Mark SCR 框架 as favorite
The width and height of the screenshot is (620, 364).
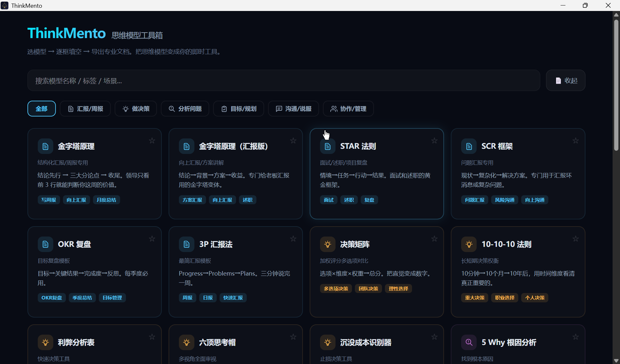click(575, 141)
